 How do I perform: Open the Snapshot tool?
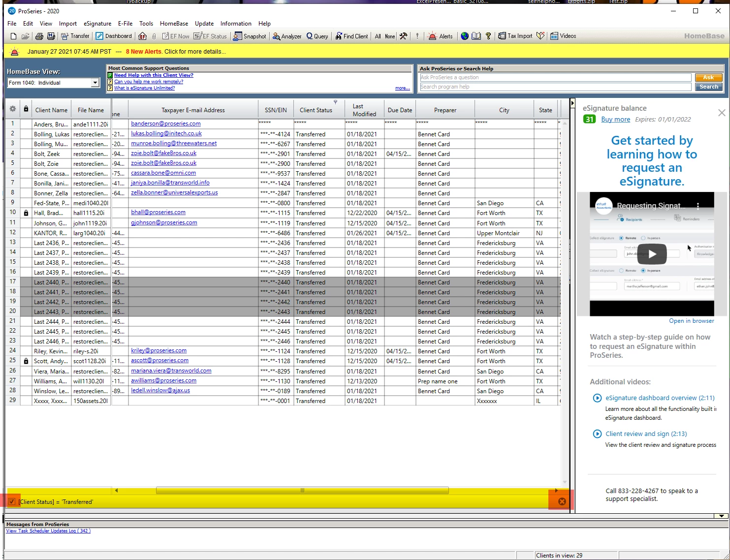click(250, 36)
